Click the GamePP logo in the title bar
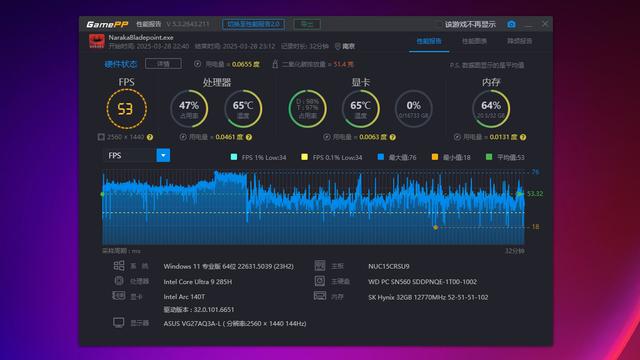Image resolution: width=640 pixels, height=360 pixels. (107, 24)
